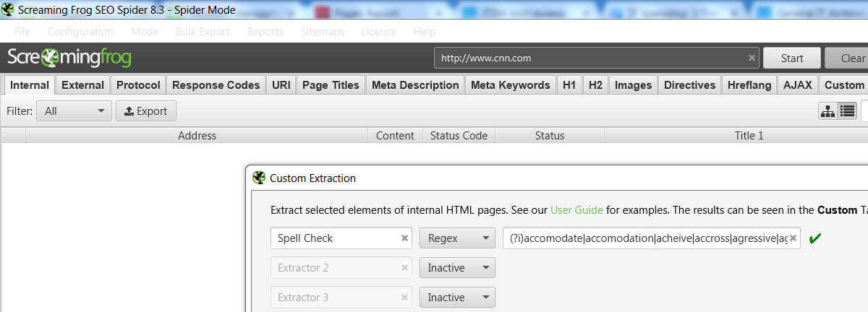Clear the regex expression with X icon
The width and height of the screenshot is (868, 312).
(793, 238)
